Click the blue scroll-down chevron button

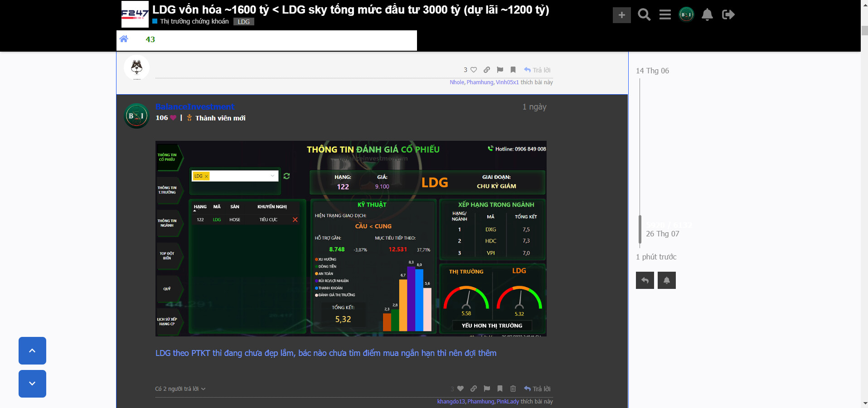click(32, 384)
